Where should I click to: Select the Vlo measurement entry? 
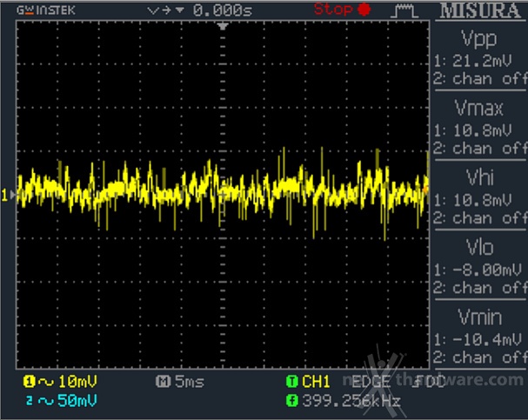click(480, 267)
